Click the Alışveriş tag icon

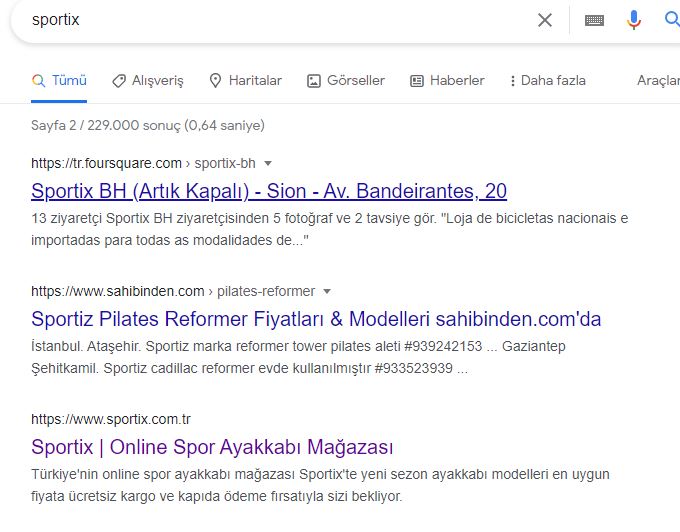[119, 81]
